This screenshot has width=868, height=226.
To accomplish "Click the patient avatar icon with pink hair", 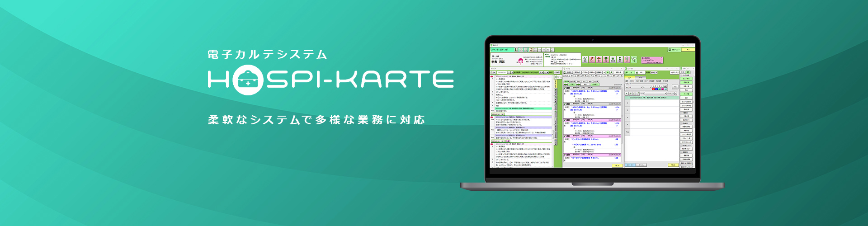I will point(520,61).
